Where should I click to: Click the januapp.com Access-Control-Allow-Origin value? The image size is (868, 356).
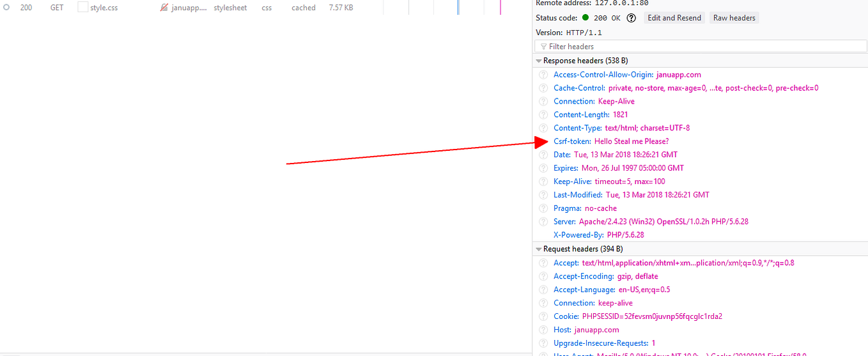coord(679,75)
